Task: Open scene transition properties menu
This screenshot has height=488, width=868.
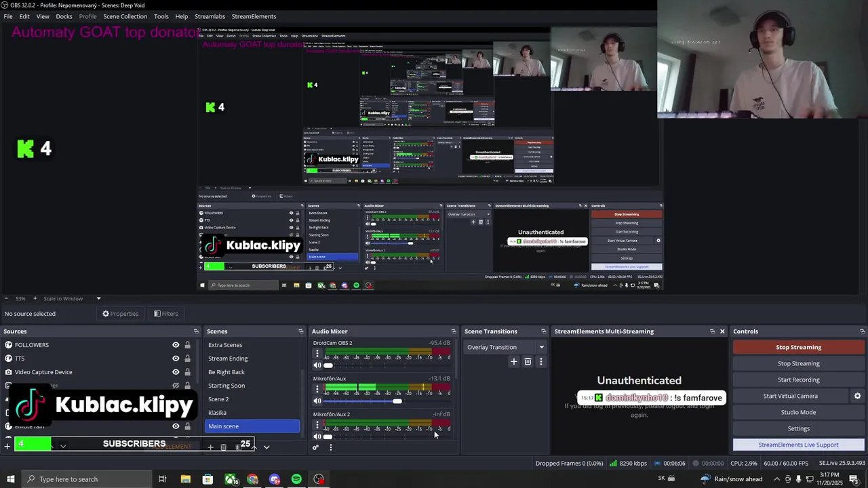Action: [x=540, y=362]
